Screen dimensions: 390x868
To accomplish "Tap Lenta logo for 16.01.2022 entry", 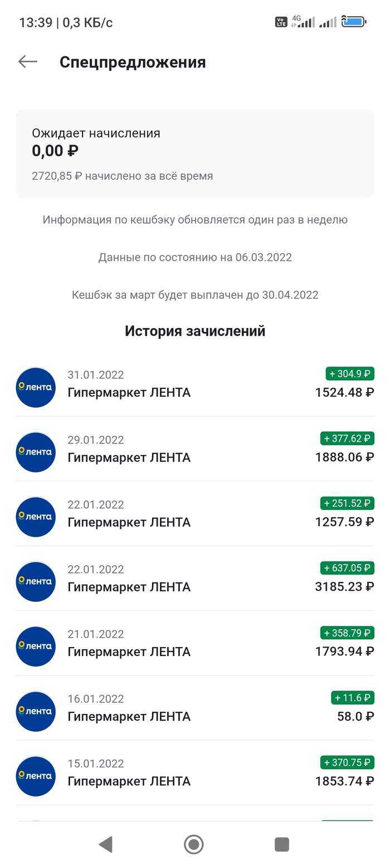I will [x=36, y=711].
